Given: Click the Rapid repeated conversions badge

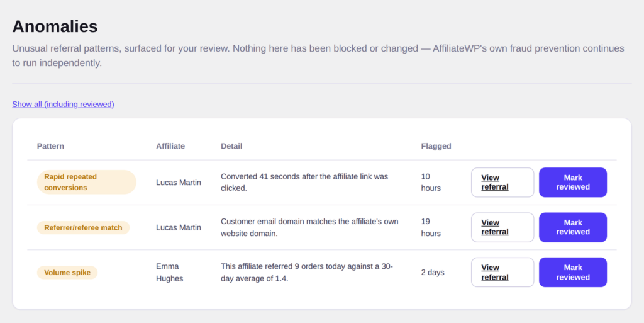Looking at the screenshot, I should (x=87, y=182).
